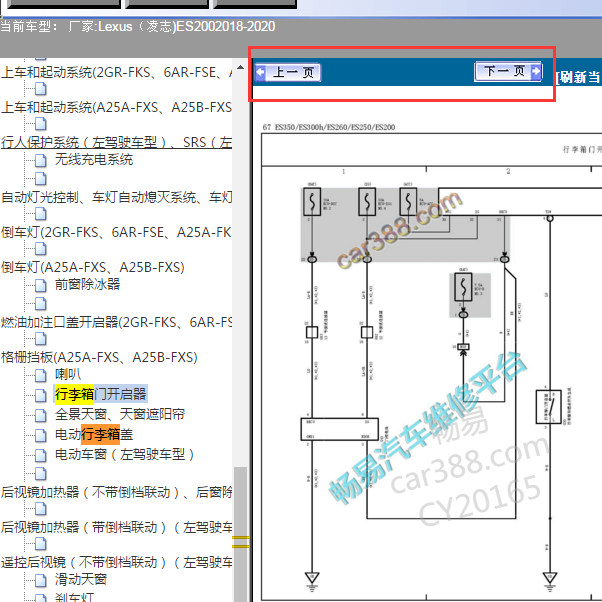This screenshot has width=602, height=602.
Task: Select 喇叭 wiring diagram entry
Action: pos(68,374)
